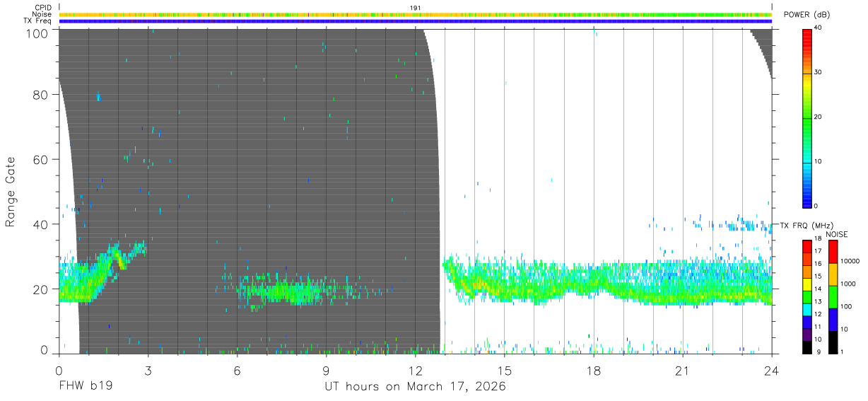This screenshot has width=868, height=401.
Task: Click the 100 tick on the Range Gate axis
Action: [37, 33]
